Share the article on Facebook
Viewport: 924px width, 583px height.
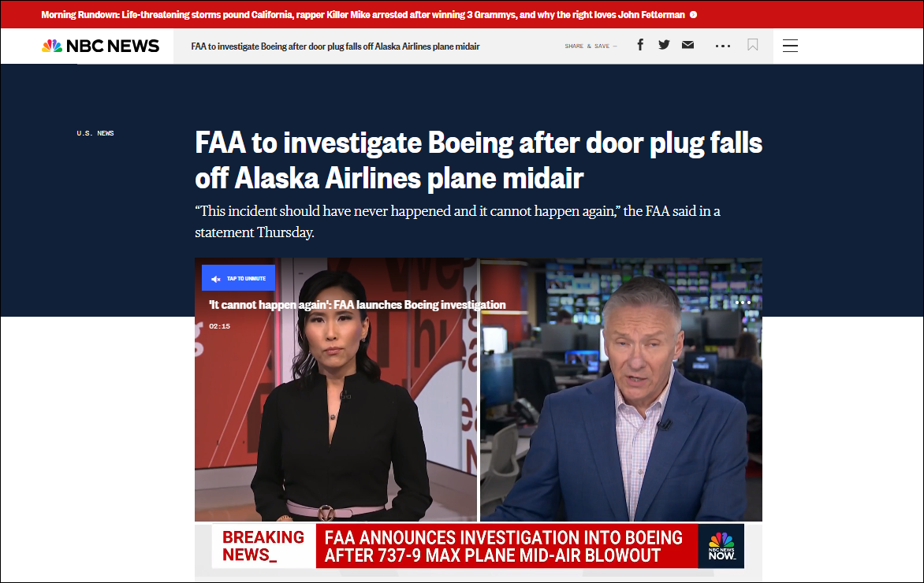coord(640,45)
